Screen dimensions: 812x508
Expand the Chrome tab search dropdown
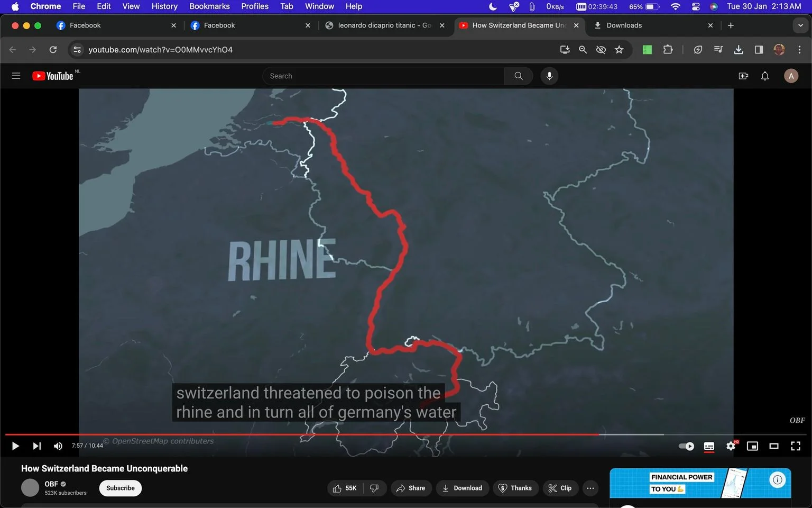tap(800, 25)
